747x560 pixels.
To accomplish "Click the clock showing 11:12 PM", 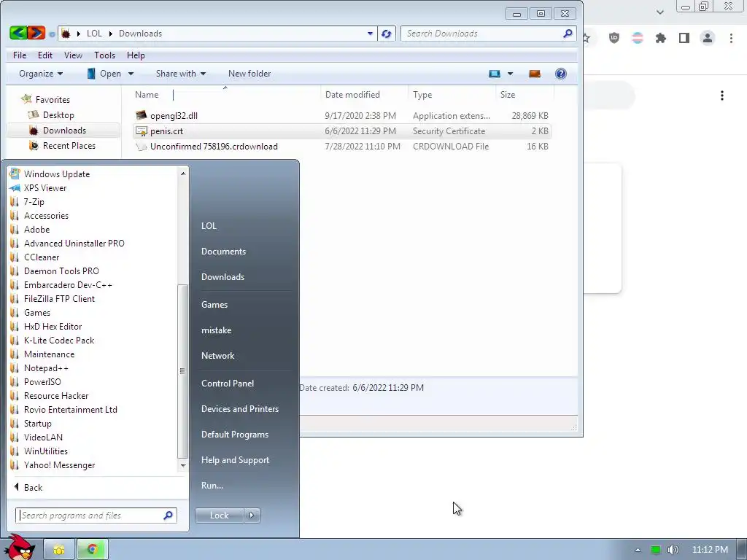I will (710, 550).
